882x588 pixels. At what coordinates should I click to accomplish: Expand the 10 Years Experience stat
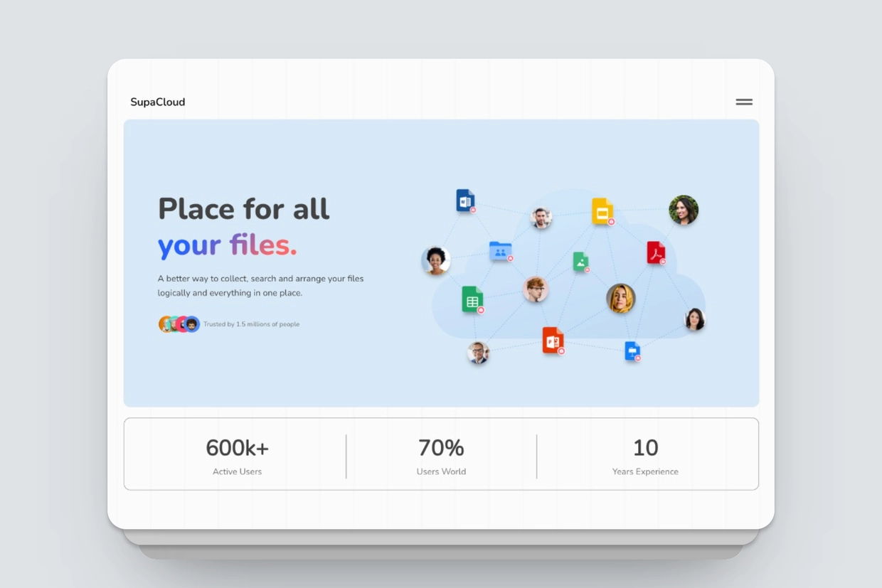[x=645, y=455]
